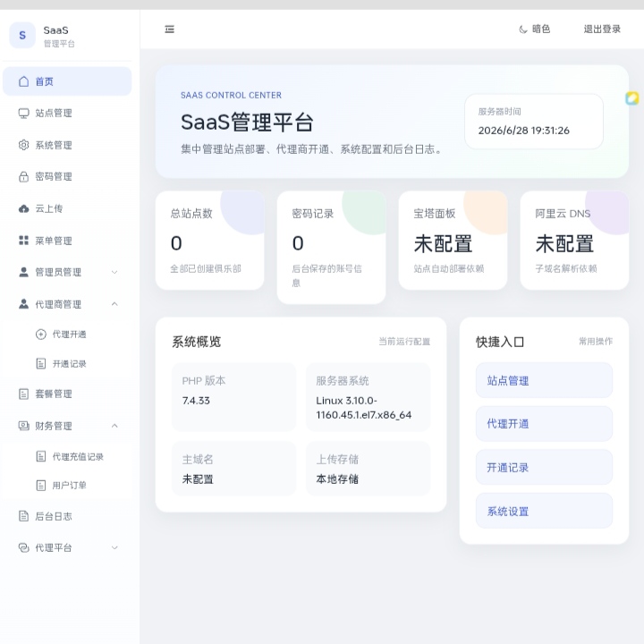Toggle 暗色 dark mode
Viewport: 644px width, 644px height.
click(535, 30)
